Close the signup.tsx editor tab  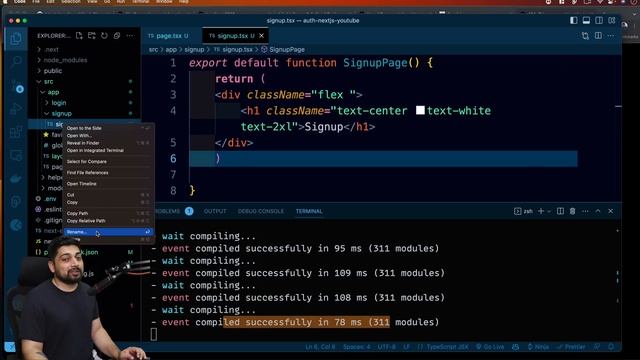262,36
